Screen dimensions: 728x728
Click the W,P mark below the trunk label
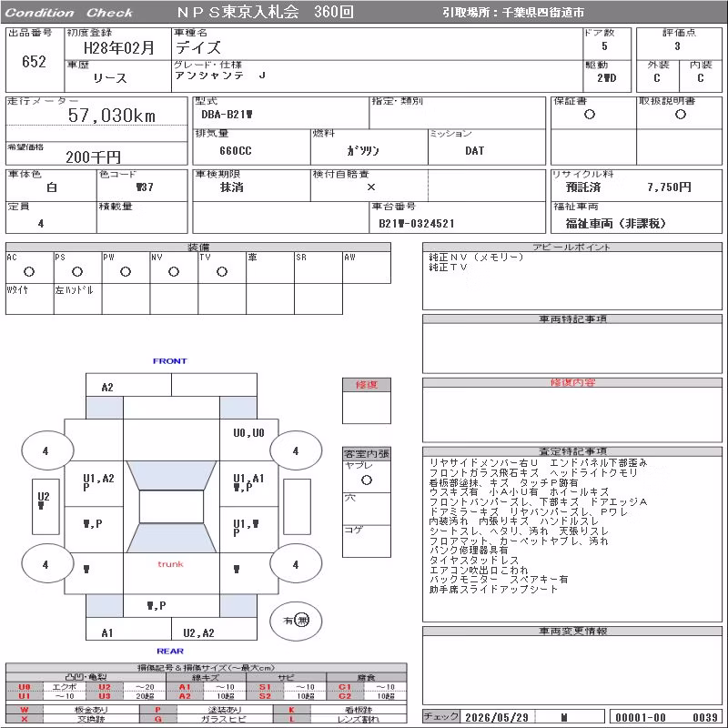pos(157,605)
